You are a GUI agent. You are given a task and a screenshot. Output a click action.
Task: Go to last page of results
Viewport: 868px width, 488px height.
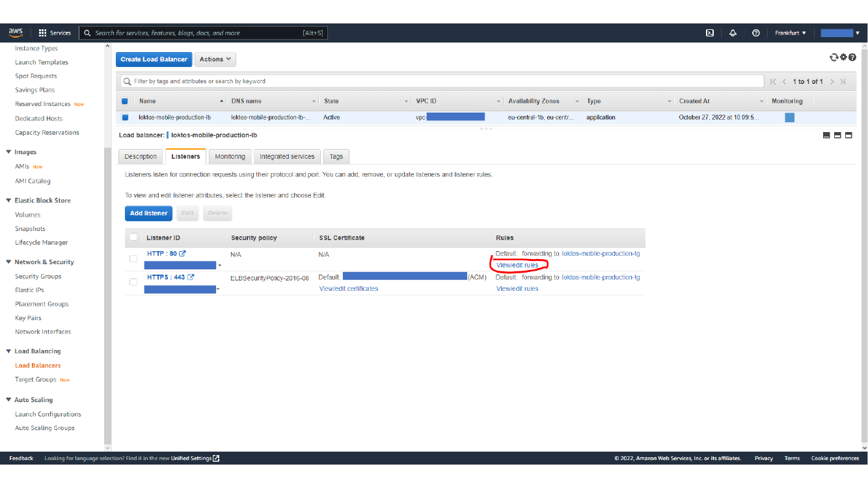[843, 81]
